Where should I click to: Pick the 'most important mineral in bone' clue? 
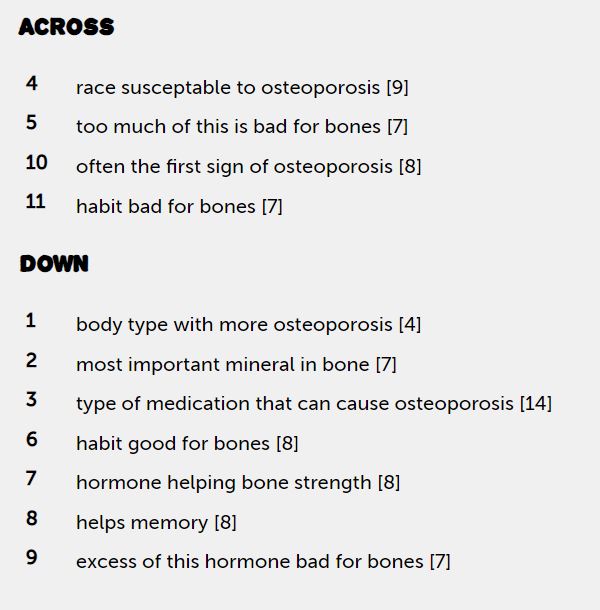[236, 365]
